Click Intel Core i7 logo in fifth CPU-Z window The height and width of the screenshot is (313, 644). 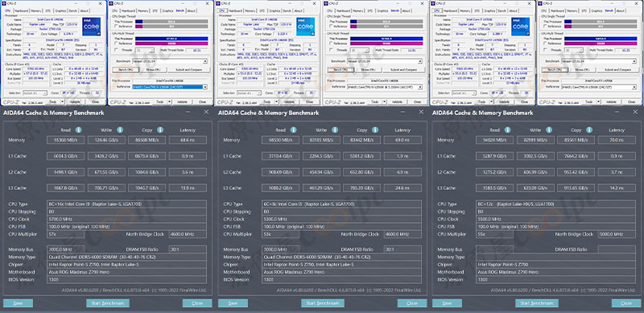pyautogui.click(x=520, y=27)
